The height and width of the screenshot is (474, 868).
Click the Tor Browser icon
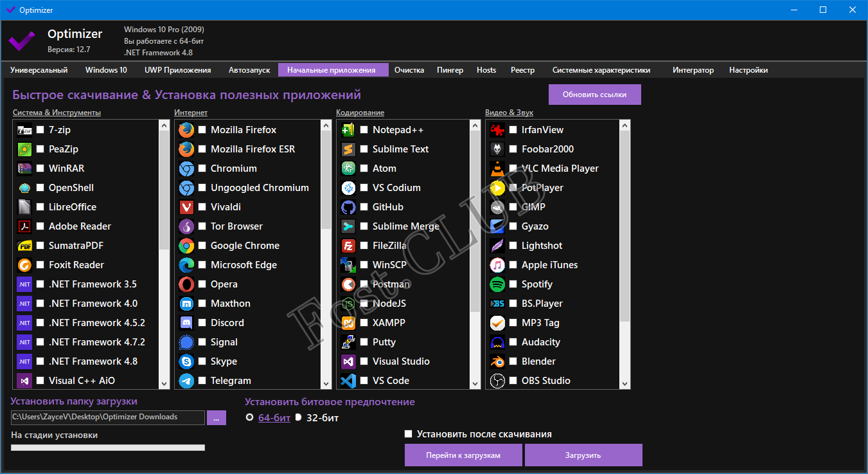[186, 226]
